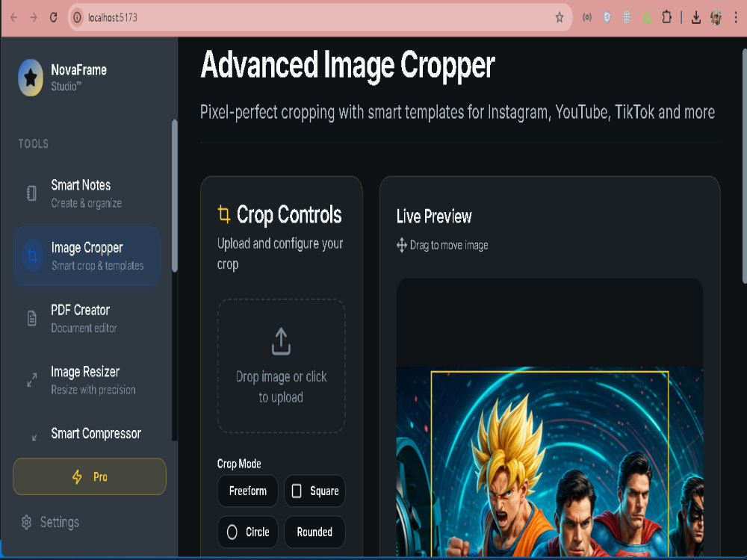Click the main page scrollbar
This screenshot has width=747, height=560.
click(744, 166)
